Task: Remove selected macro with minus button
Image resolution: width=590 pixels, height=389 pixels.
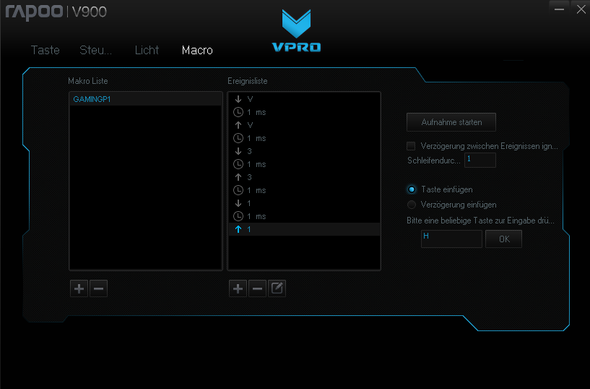Action: (99, 289)
